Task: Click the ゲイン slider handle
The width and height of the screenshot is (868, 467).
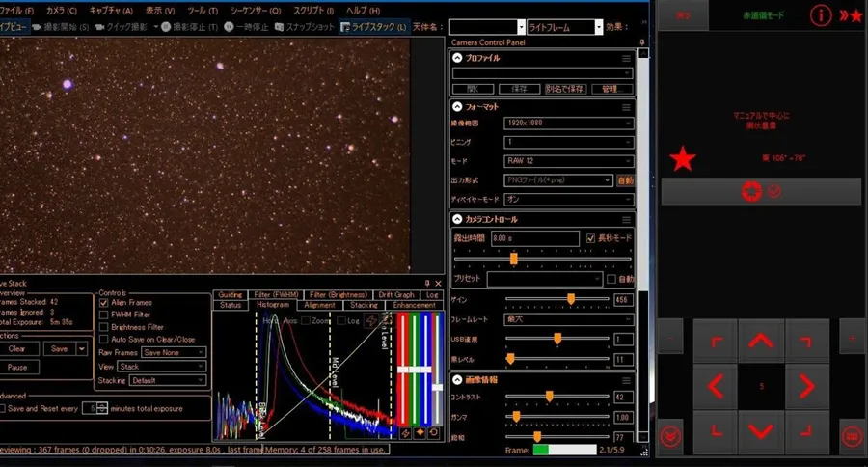Action: click(x=571, y=299)
